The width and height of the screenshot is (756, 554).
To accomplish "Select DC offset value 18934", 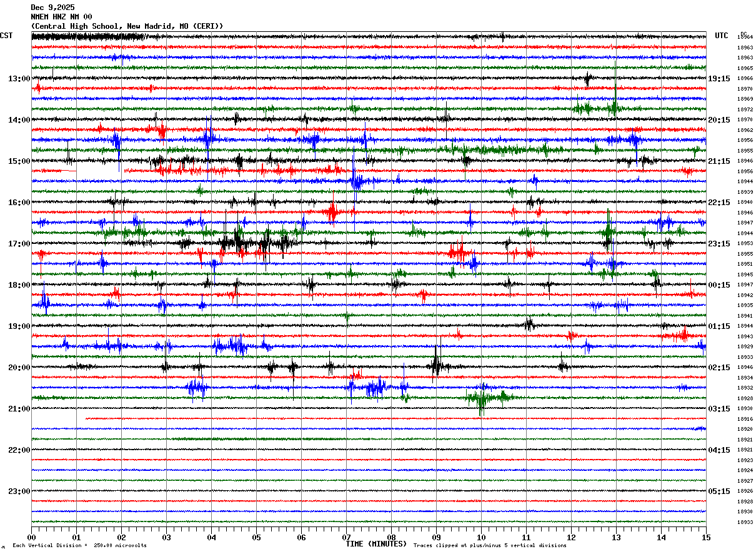I will click(x=745, y=378).
